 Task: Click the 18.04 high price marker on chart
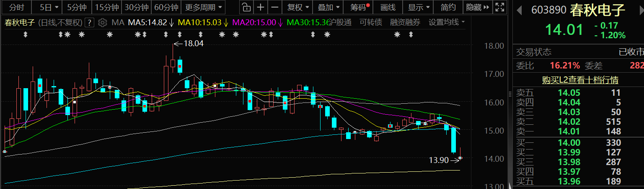(x=193, y=43)
